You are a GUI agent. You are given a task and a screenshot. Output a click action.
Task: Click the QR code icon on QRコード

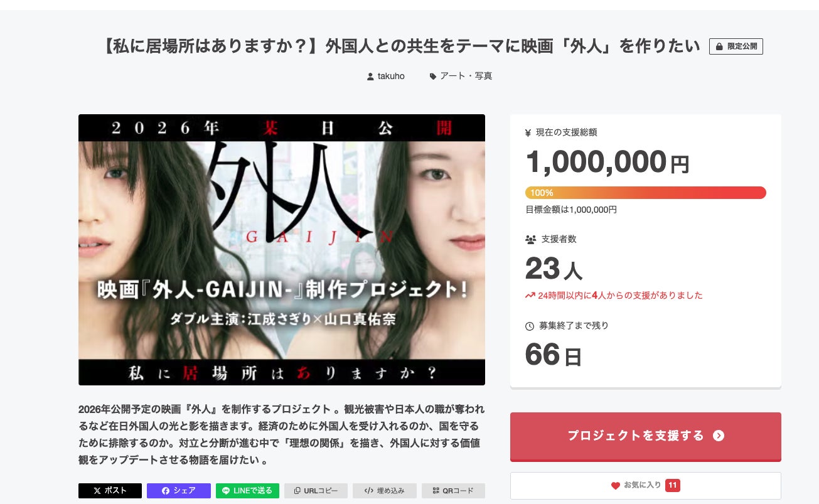[436, 491]
